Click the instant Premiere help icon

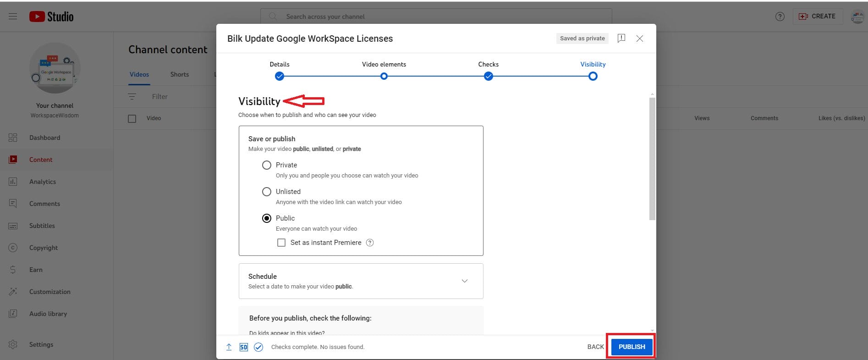(370, 243)
